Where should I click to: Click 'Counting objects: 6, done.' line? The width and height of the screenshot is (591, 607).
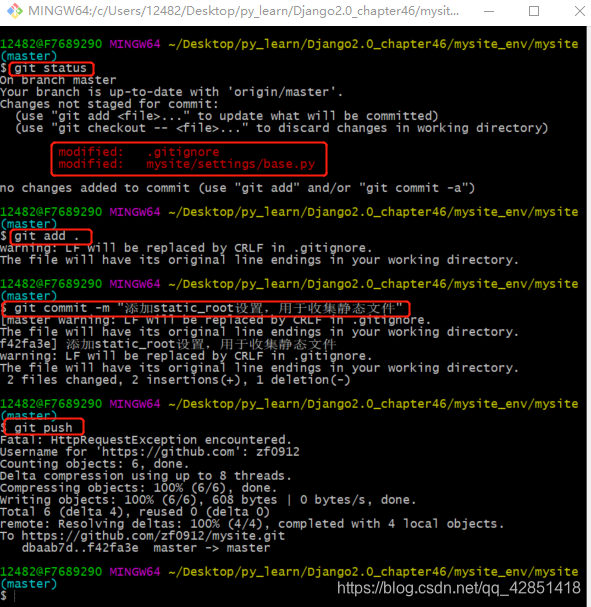94,464
